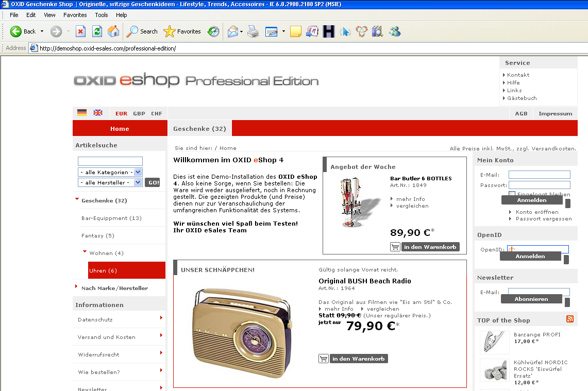This screenshot has width=588, height=391.
Task: Click the browser Home toolbar icon
Action: pyautogui.click(x=113, y=31)
